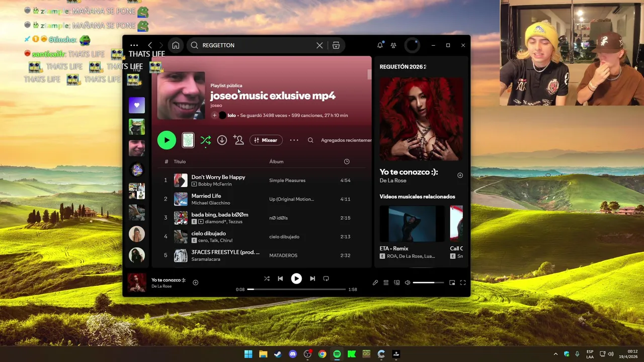Open album Up (Original Motion...
Image resolution: width=644 pixels, height=362 pixels.
point(291,199)
